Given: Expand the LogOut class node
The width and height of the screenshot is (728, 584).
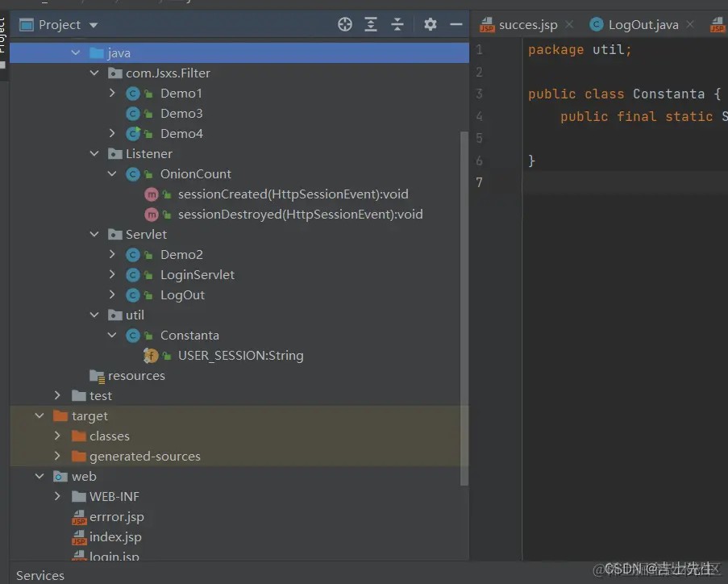Looking at the screenshot, I should tap(112, 294).
